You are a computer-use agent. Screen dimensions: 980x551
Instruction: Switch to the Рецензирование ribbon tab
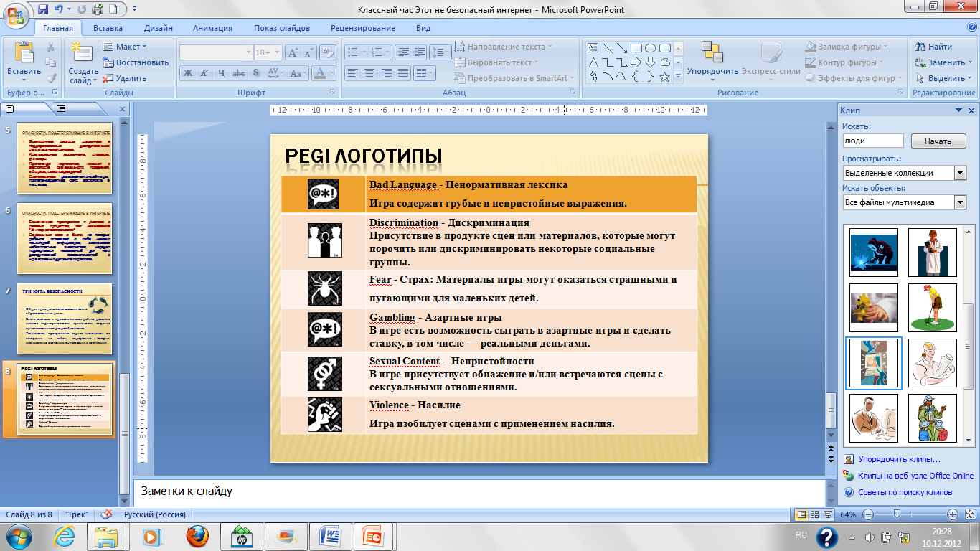pos(363,28)
